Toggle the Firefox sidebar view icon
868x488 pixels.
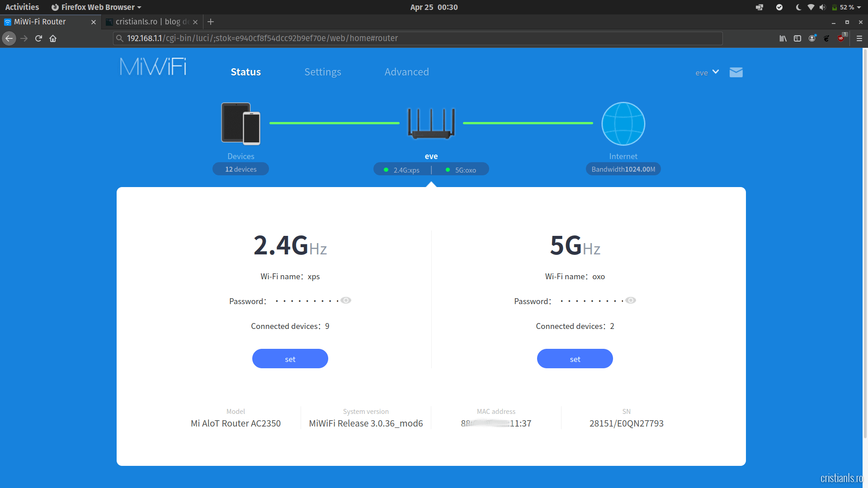click(x=797, y=38)
